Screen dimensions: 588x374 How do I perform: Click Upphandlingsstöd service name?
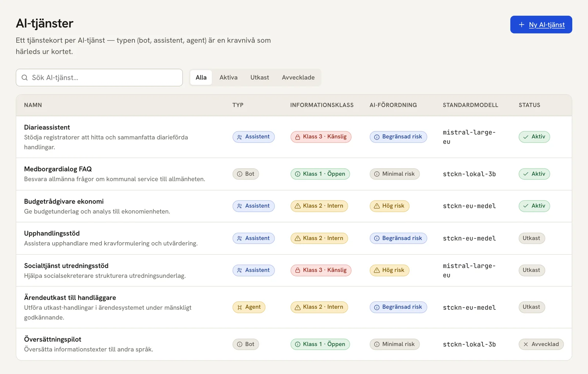(52, 233)
